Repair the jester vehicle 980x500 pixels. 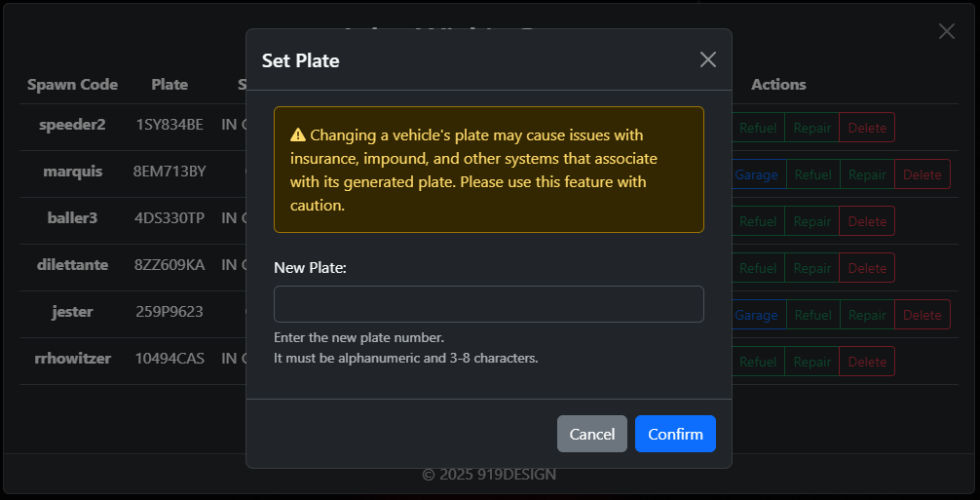tap(867, 315)
